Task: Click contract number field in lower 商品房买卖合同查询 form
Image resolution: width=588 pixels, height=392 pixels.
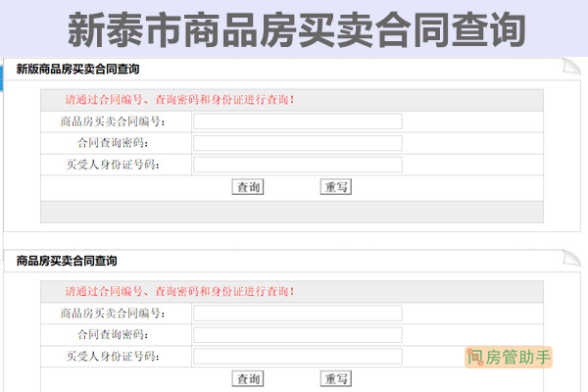Action: (x=298, y=314)
